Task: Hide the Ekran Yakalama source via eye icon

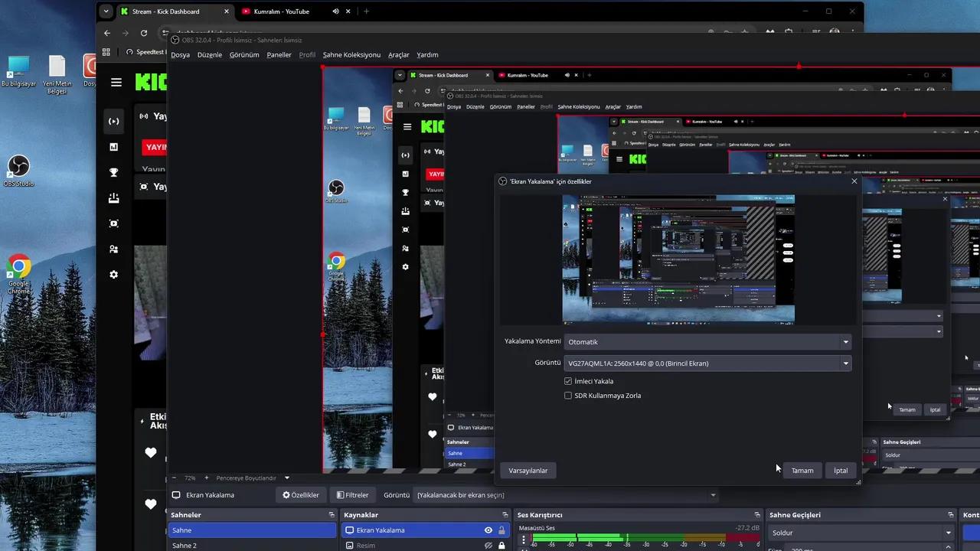Action: (x=488, y=530)
